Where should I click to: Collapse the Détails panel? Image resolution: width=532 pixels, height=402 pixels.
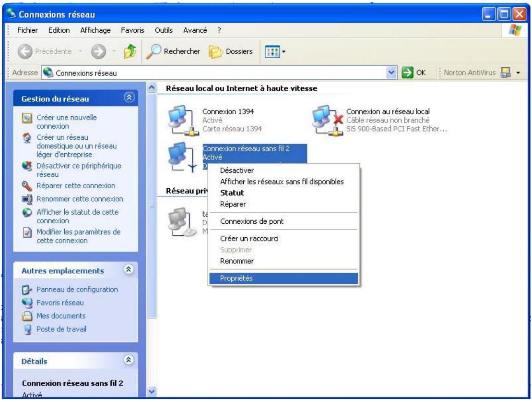coord(129,360)
